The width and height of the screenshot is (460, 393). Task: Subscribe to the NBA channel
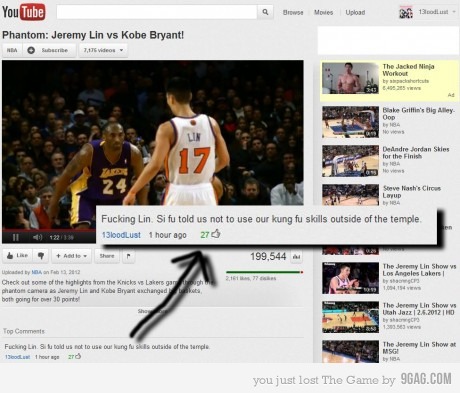[49, 50]
